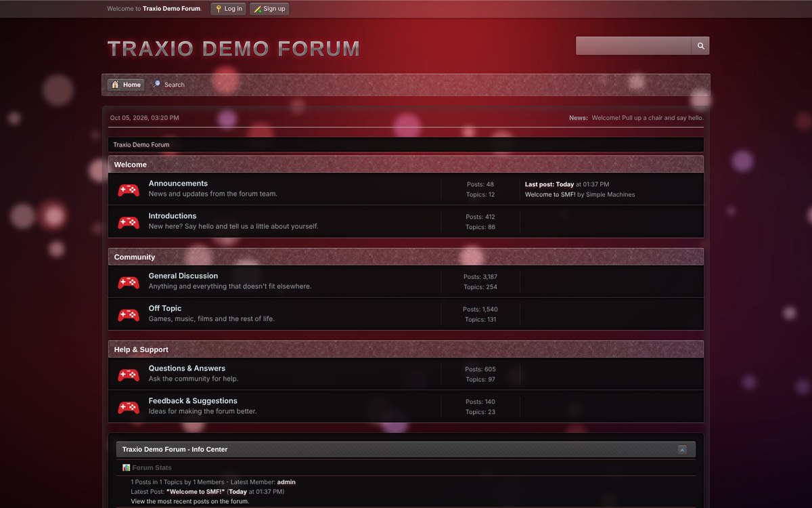Open the Search menu item
Screen dimensions: 812x508
pyautogui.click(x=168, y=85)
